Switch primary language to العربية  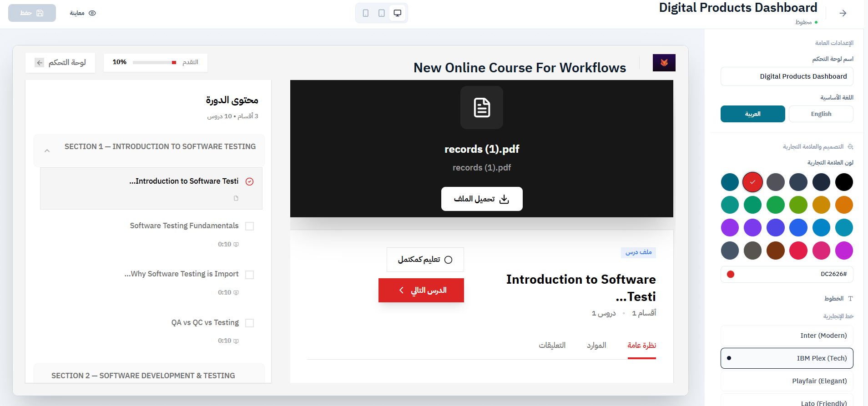click(753, 114)
